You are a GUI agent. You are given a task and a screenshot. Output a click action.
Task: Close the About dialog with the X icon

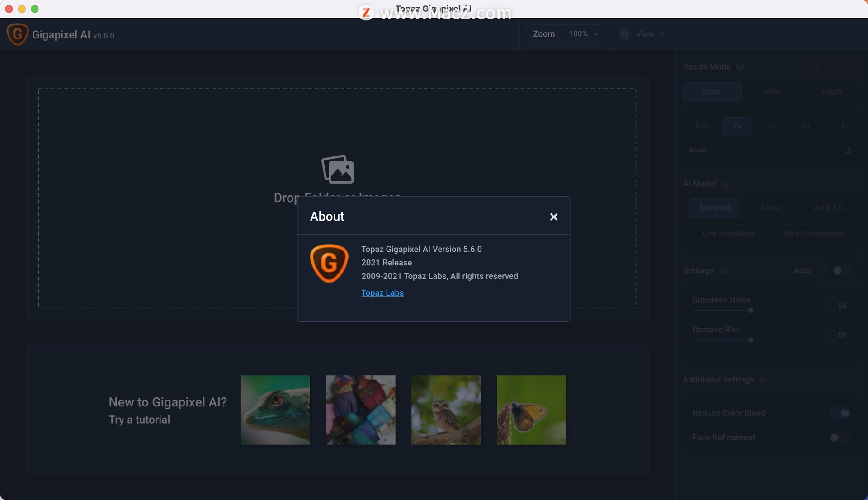click(x=553, y=217)
